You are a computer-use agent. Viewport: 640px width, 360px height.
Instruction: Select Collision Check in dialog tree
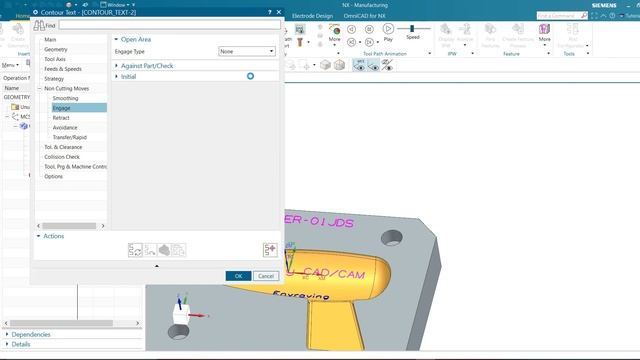pos(62,157)
